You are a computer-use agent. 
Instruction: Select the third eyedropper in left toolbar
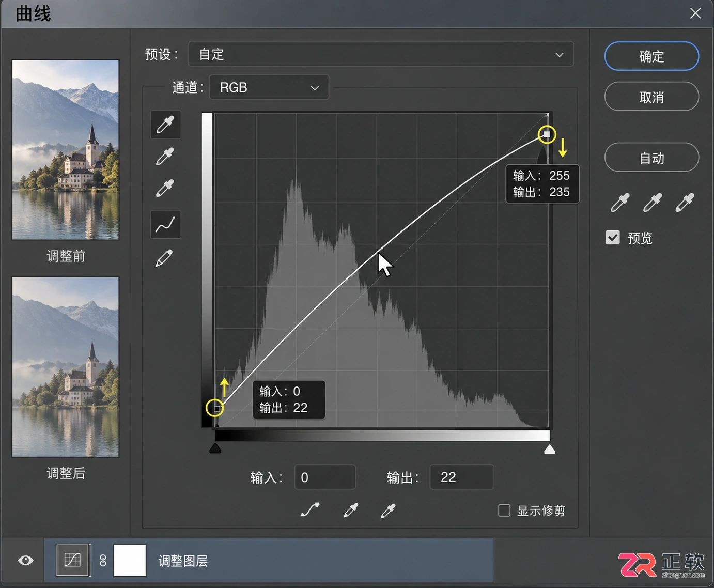[x=165, y=188]
